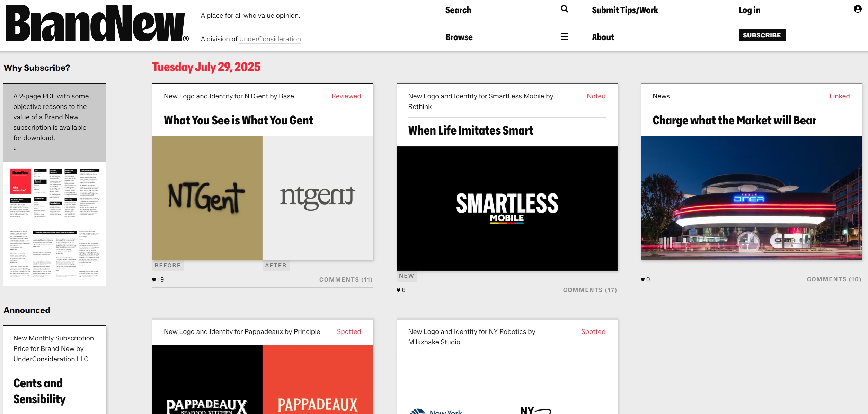This screenshot has width=868, height=414.
Task: Open the first PDF page thumbnail
Action: click(x=55, y=193)
